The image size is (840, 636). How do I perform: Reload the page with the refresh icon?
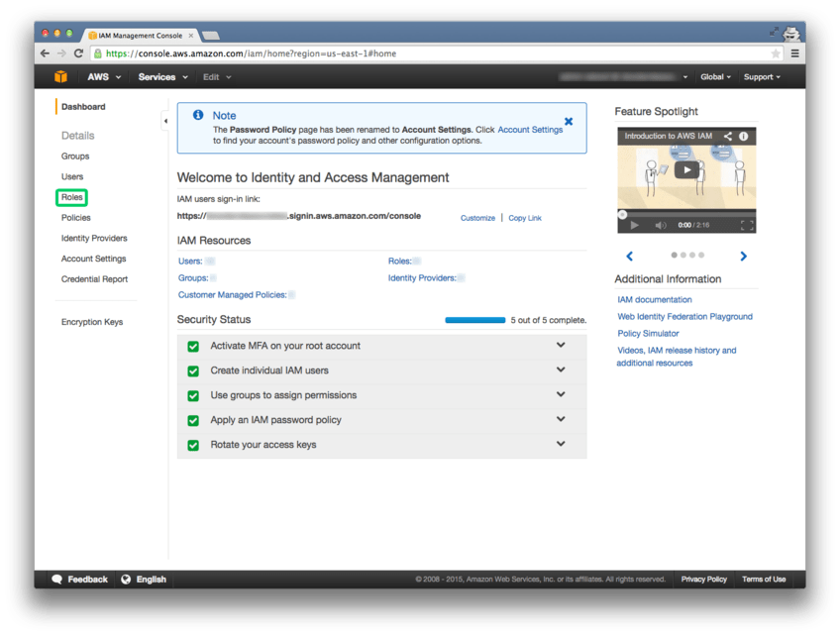coord(79,53)
